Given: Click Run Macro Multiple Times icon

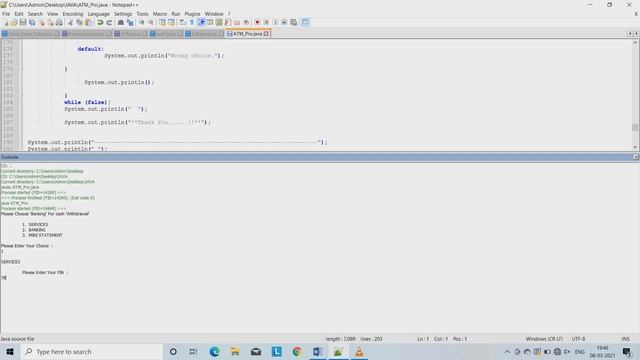Looking at the screenshot, I should pos(284,22).
